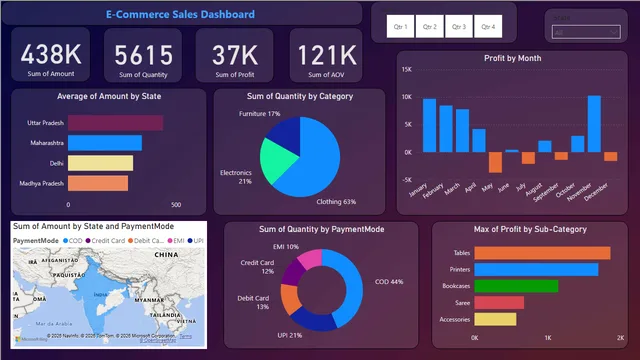
Task: Click the 121K Sum of AOV card
Action: [326, 56]
